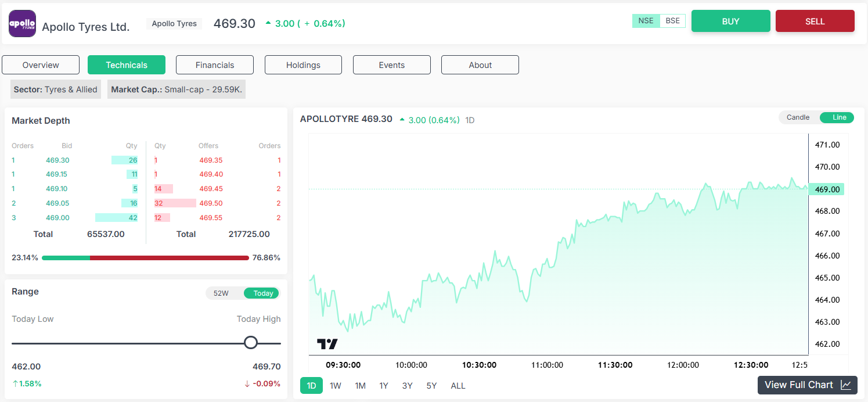Click offer price 469.45
This screenshot has height=402, width=868.
211,189
